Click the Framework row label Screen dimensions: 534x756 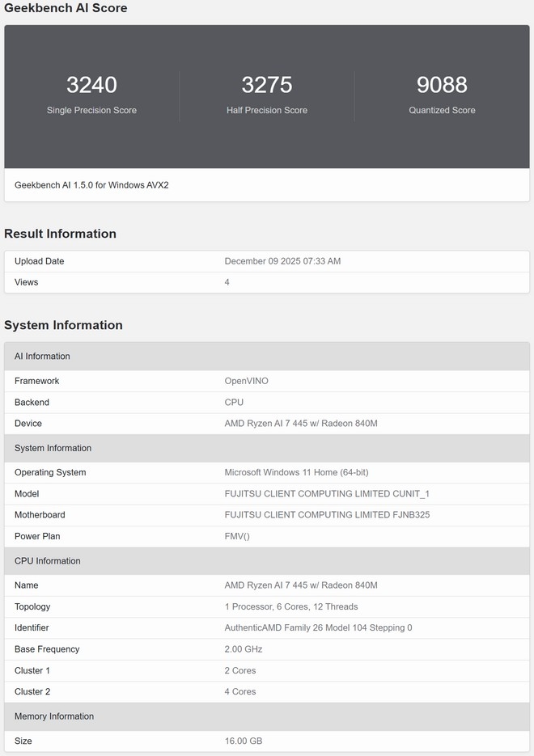click(x=36, y=381)
